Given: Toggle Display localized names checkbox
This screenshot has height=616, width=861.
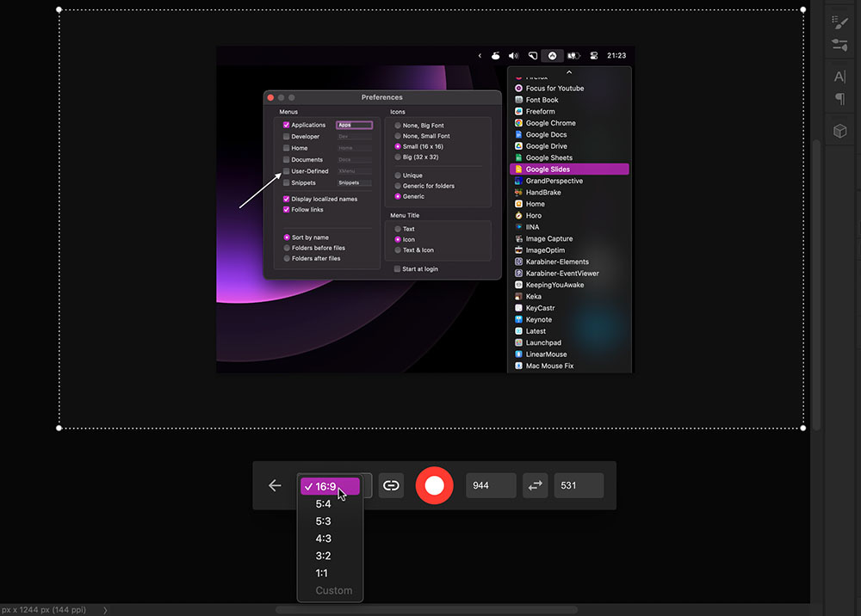Looking at the screenshot, I should (286, 199).
